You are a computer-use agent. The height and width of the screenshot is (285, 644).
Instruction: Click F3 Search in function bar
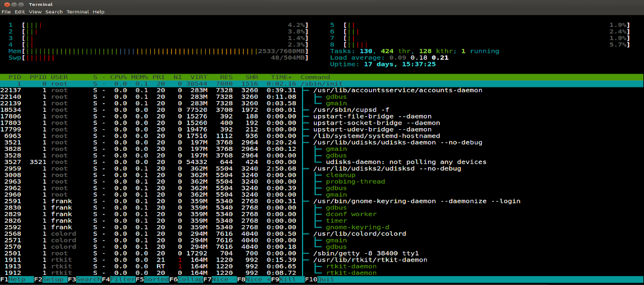coord(84,280)
